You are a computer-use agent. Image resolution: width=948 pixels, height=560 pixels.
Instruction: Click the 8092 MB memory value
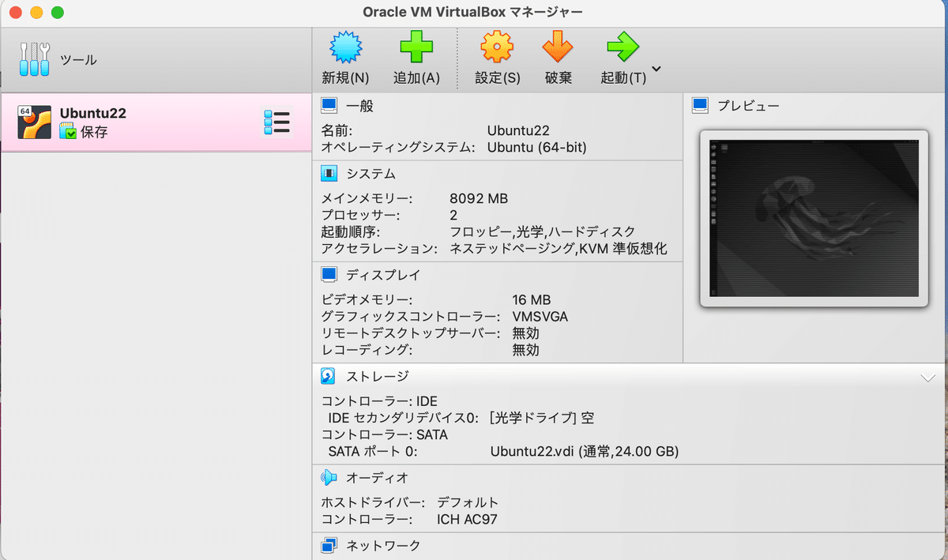[x=479, y=198]
